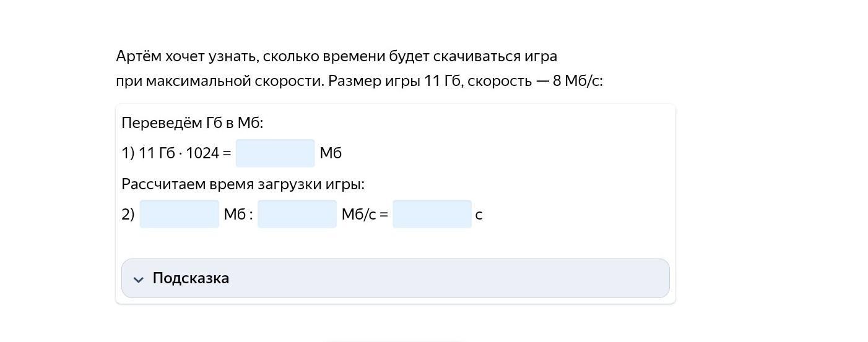Focus the answer field after 11 Гб · 1024 =
The image size is (868, 342).
pos(276,153)
